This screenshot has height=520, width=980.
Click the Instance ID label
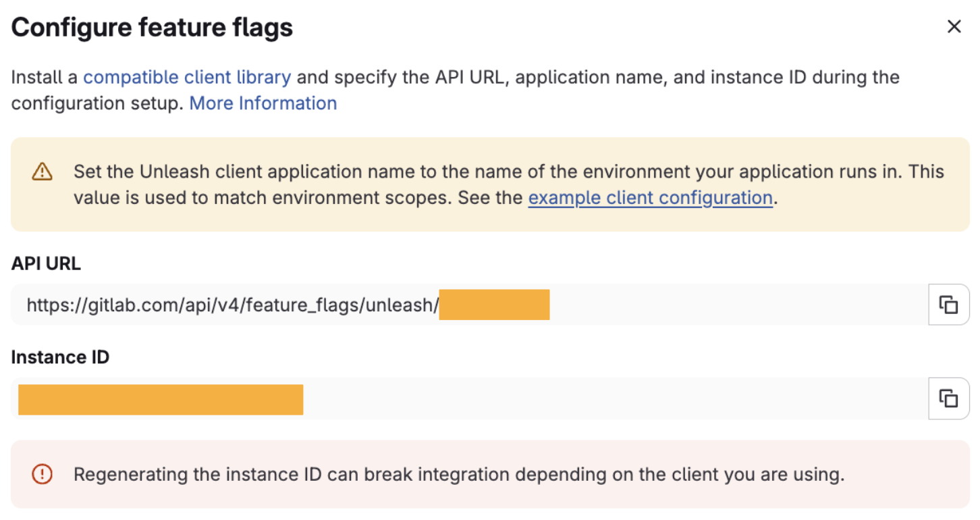point(60,357)
